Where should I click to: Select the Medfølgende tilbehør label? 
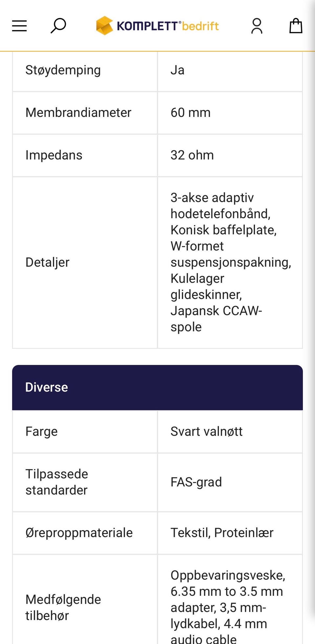click(63, 608)
